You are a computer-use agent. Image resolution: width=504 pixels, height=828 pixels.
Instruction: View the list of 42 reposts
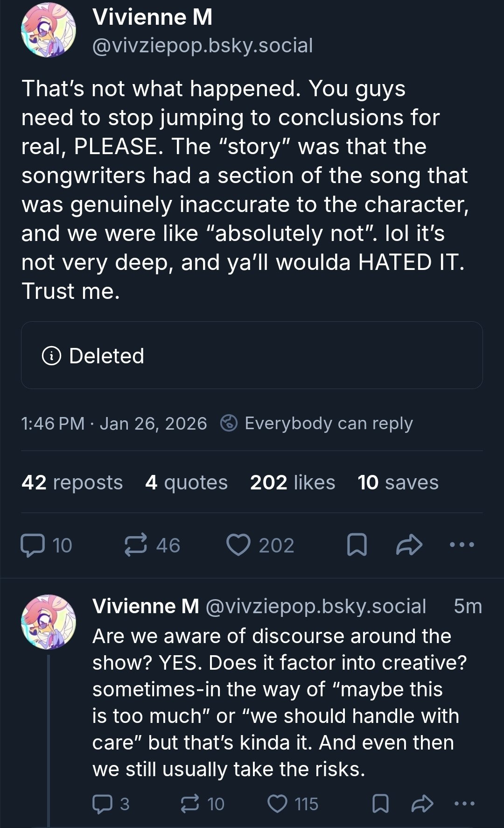coord(72,482)
